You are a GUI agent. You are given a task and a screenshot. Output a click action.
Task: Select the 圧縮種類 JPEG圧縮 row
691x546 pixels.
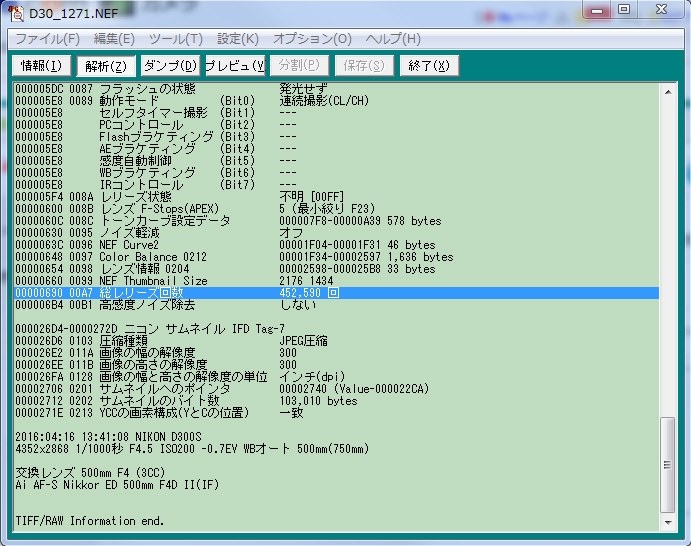click(x=337, y=341)
